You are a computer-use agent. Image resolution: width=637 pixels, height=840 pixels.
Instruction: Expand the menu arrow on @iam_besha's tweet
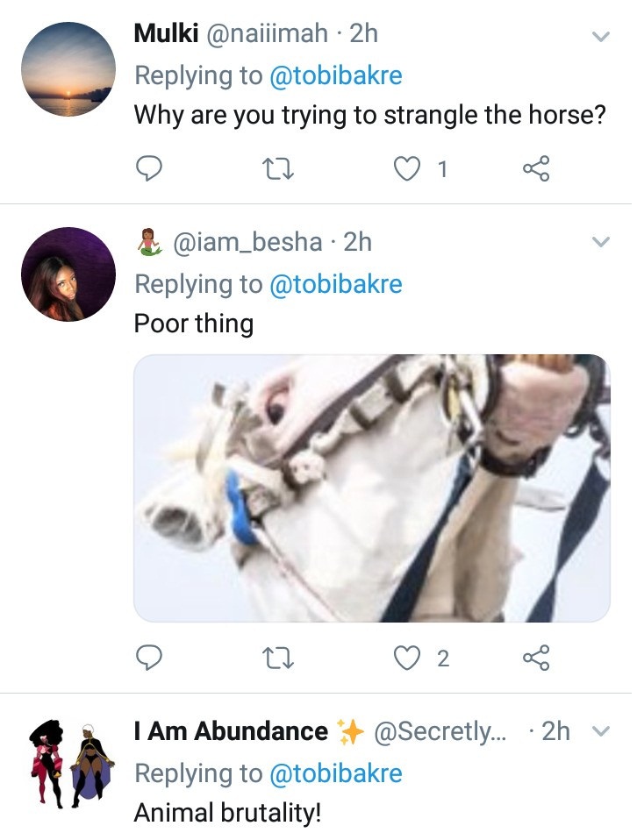click(601, 242)
